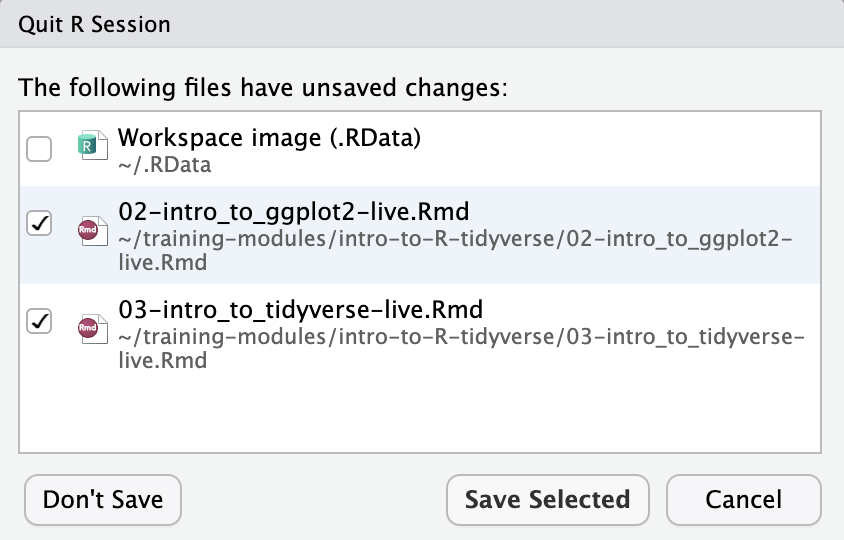Click the Quit R Session title bar
Viewport: 844px width, 540px height.
coord(94,23)
